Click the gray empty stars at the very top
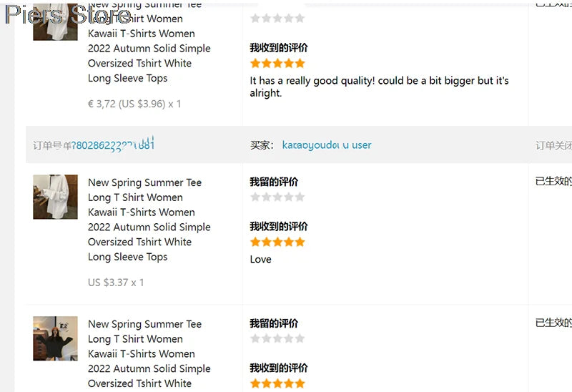The image size is (572, 392). [277, 19]
